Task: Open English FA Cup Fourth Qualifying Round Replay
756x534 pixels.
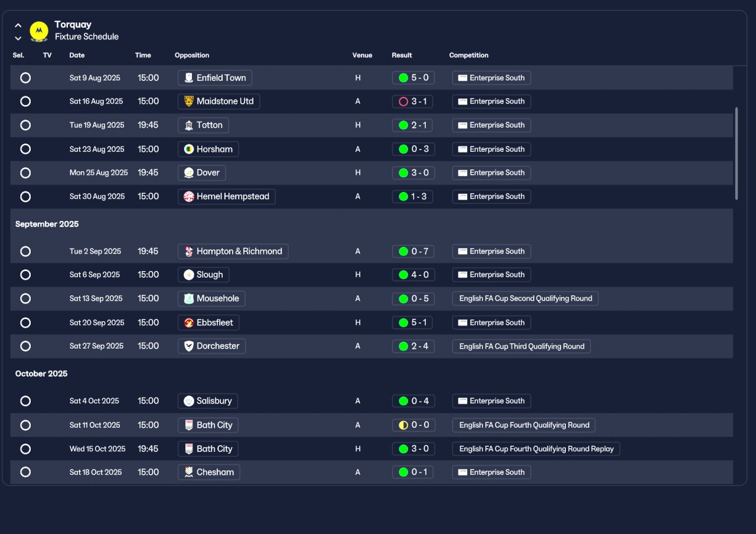Action: pyautogui.click(x=536, y=448)
